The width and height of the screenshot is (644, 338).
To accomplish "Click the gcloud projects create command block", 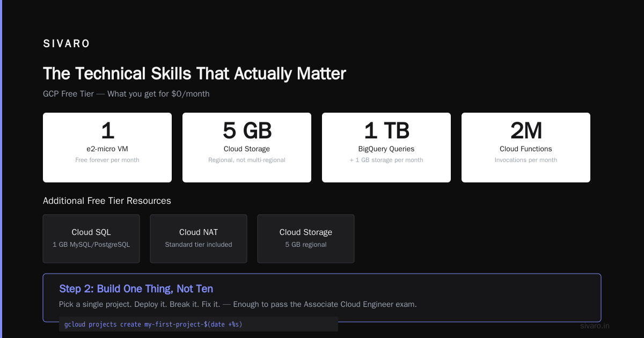I will (199, 324).
